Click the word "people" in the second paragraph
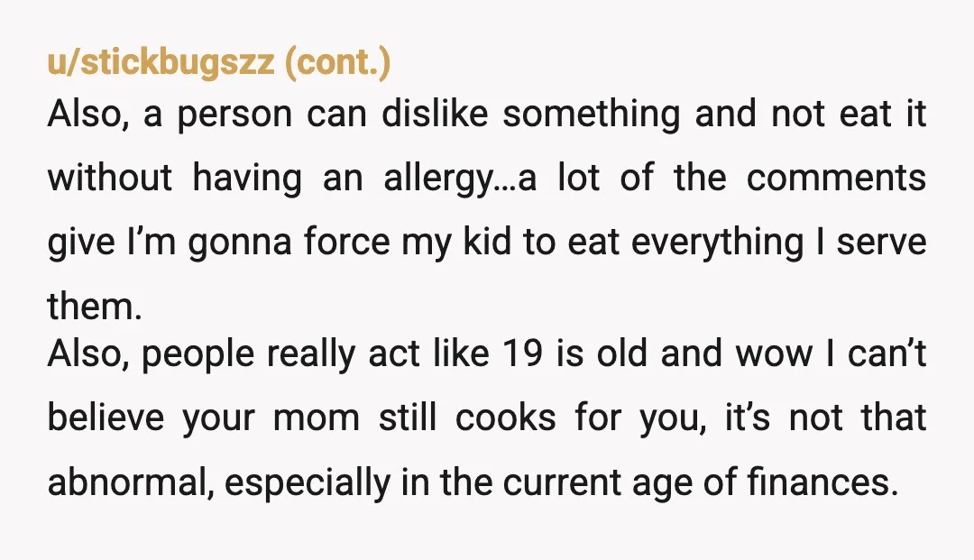 pos(198,355)
